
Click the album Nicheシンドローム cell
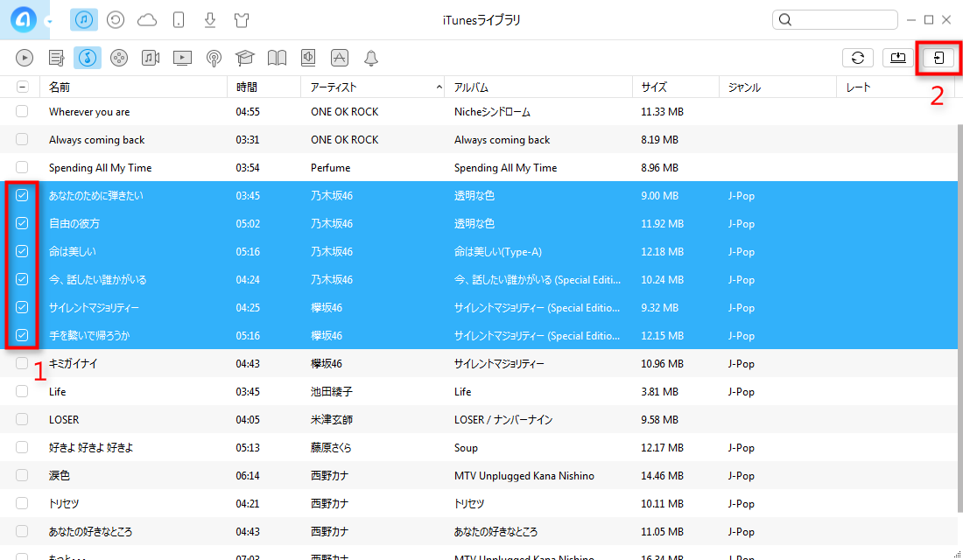click(x=492, y=112)
